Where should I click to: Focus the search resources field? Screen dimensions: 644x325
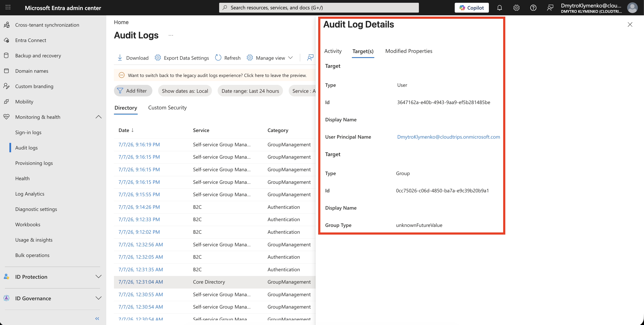319,7
